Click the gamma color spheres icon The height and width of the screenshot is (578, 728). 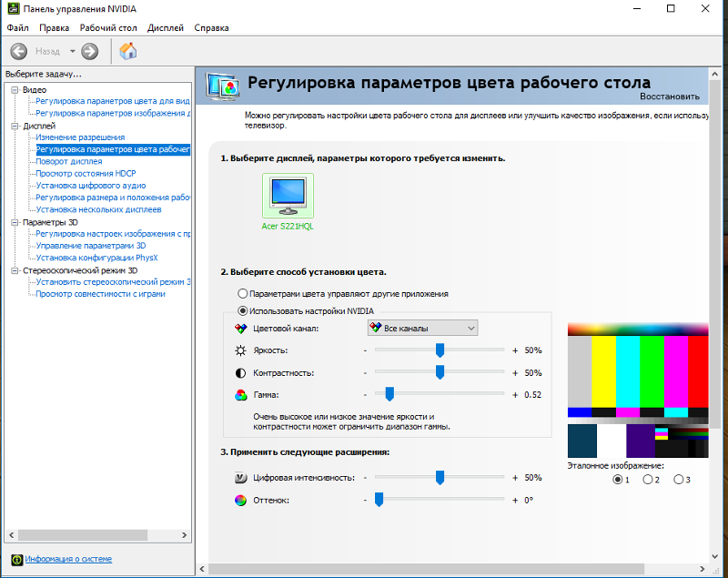tap(240, 395)
